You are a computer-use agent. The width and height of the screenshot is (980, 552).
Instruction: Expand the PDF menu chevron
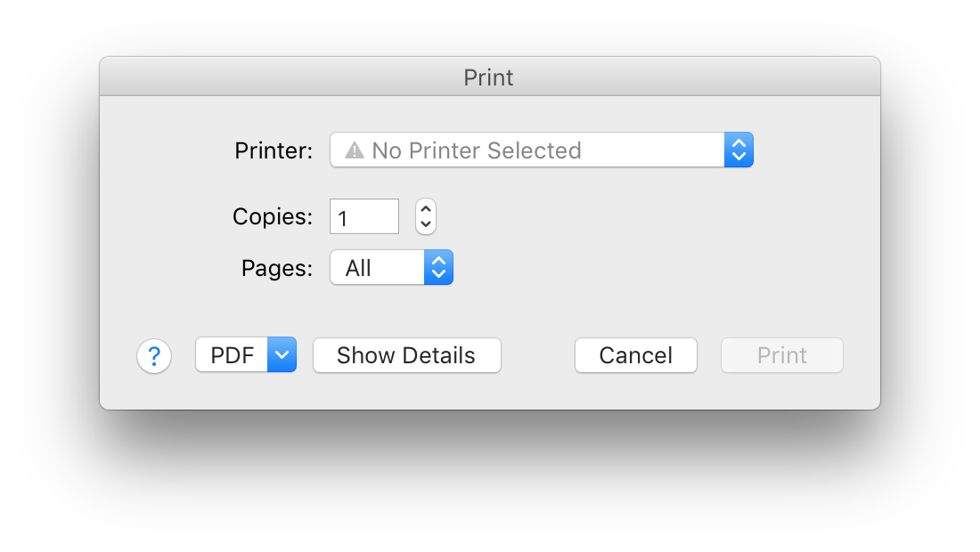click(282, 354)
